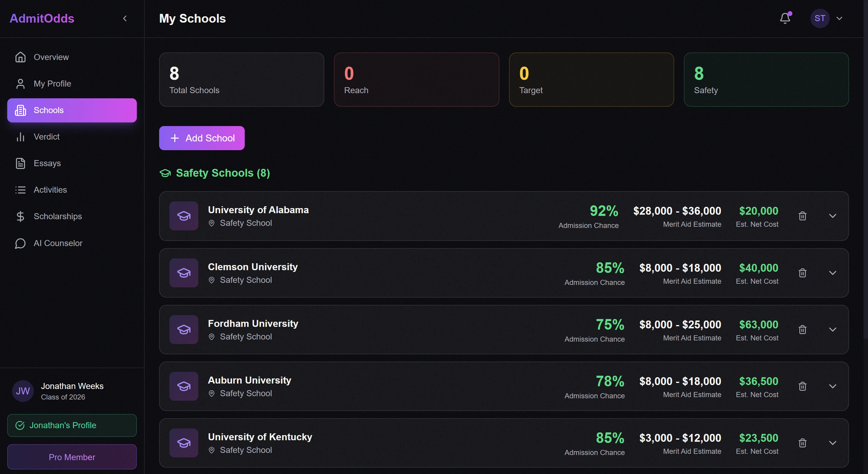Go to the Overview page
Screen dimensions: 868x474
51,57
